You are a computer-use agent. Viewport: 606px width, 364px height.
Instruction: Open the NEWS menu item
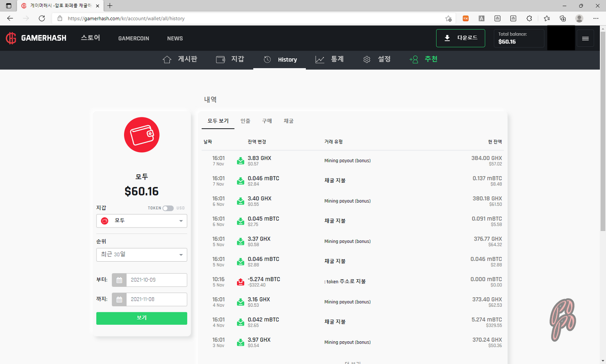175,38
